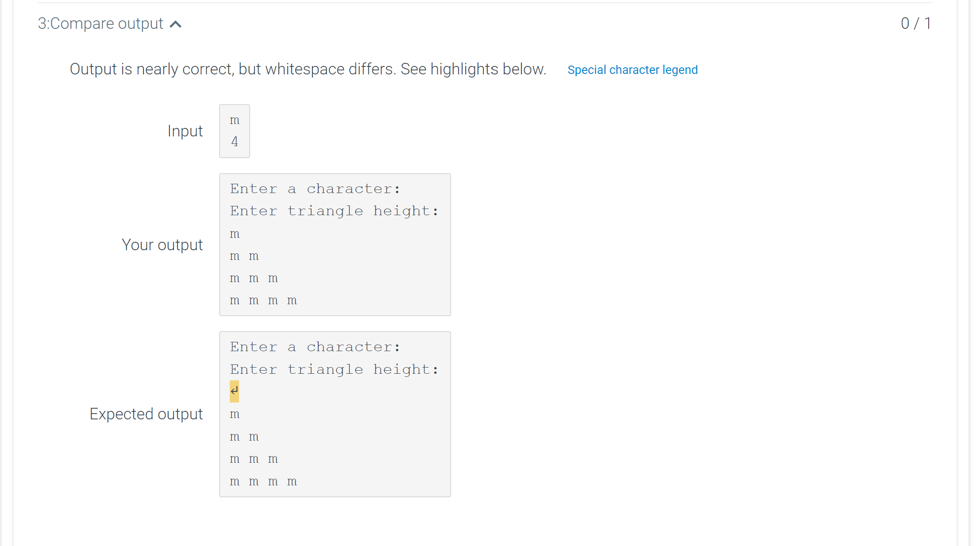Viewport: 980px width, 546px height.
Task: Click the whitespace differs message text
Action: click(x=308, y=70)
